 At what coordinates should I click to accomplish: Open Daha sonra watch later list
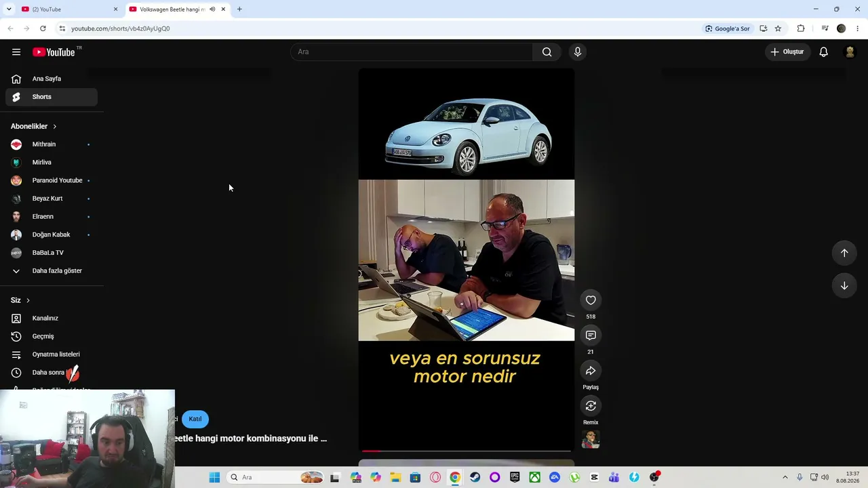click(52, 373)
